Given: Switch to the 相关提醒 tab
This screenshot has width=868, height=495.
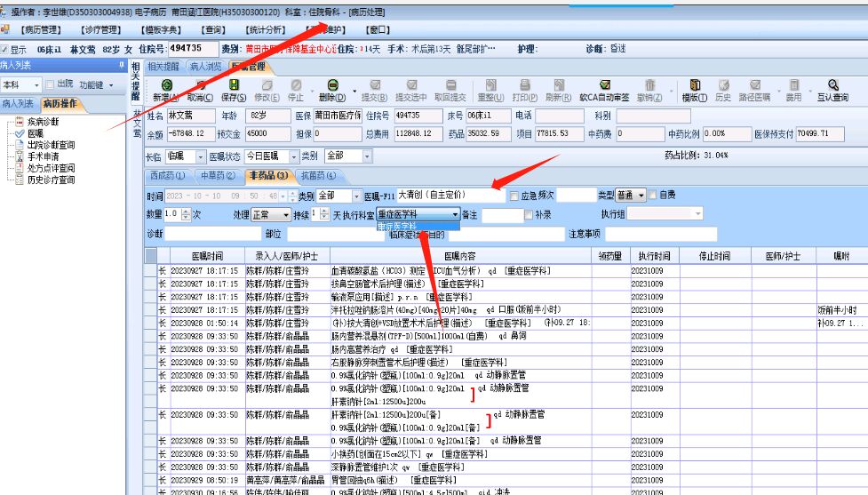Looking at the screenshot, I should (163, 67).
